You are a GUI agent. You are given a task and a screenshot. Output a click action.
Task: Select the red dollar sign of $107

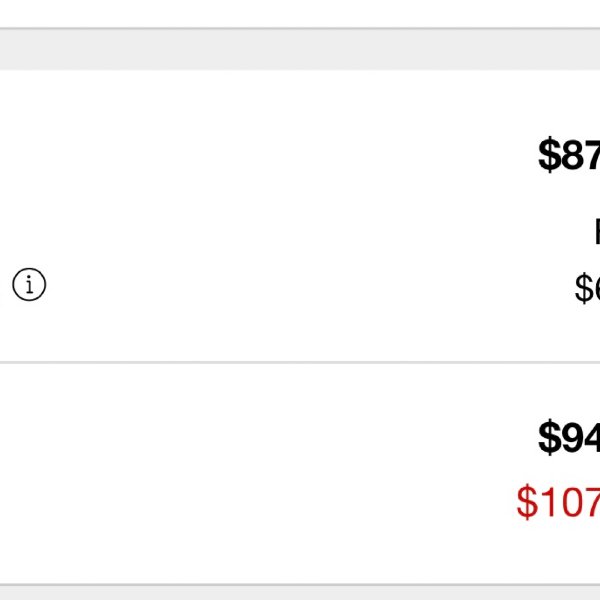tap(527, 501)
